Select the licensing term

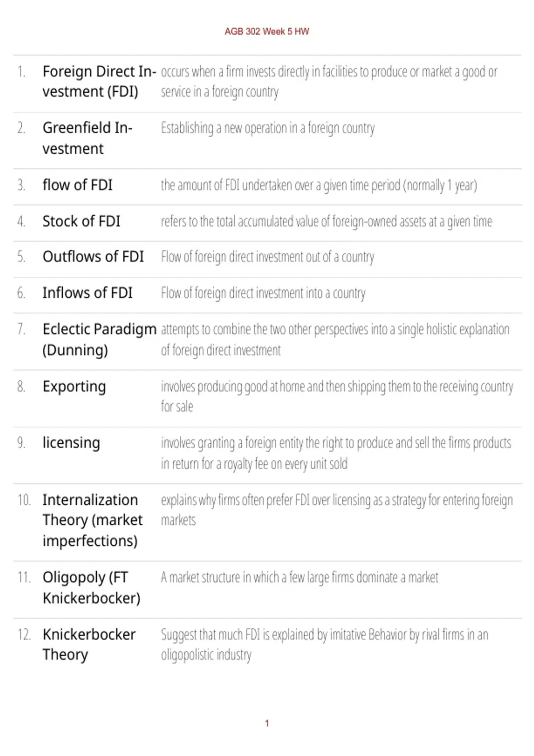pyautogui.click(x=71, y=443)
